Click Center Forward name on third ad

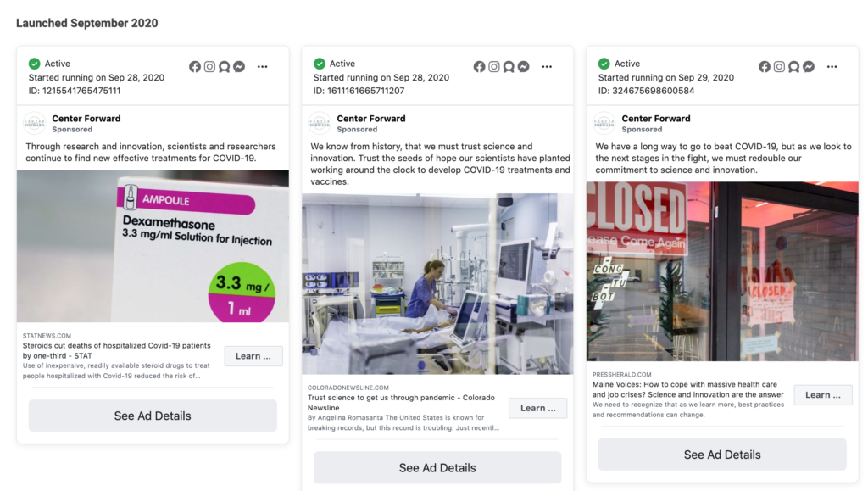[x=656, y=119]
